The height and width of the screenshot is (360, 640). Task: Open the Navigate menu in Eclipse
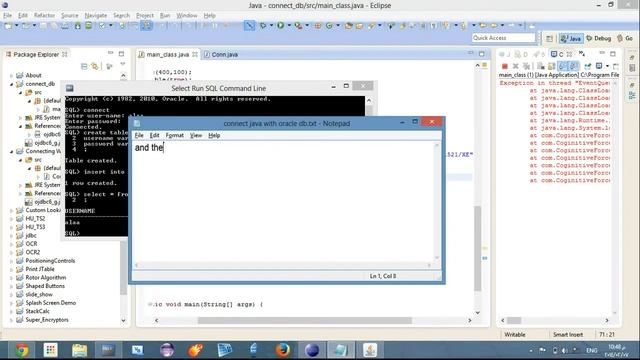pos(96,15)
